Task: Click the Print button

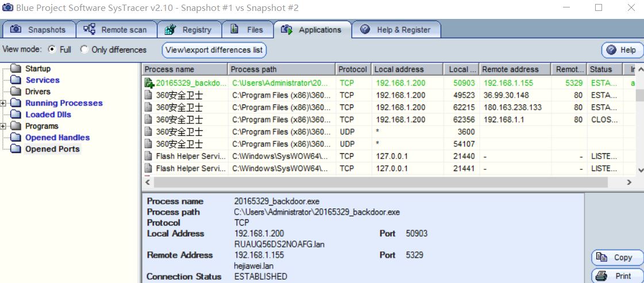Action: point(618,276)
